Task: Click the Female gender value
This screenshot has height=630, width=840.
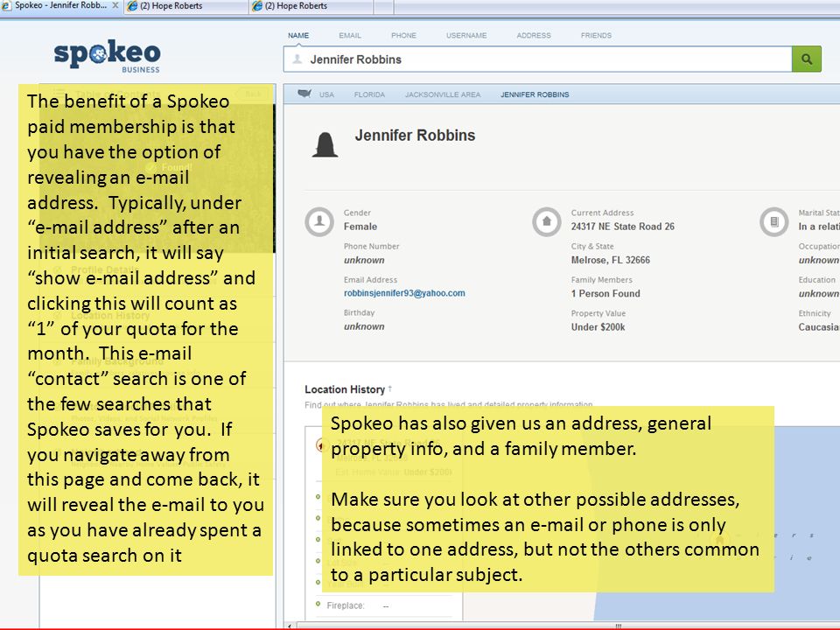Action: (360, 227)
